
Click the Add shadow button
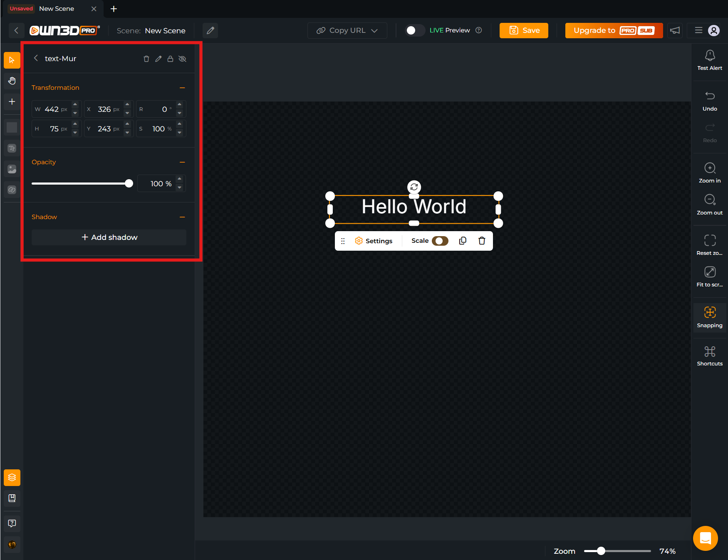[109, 237]
